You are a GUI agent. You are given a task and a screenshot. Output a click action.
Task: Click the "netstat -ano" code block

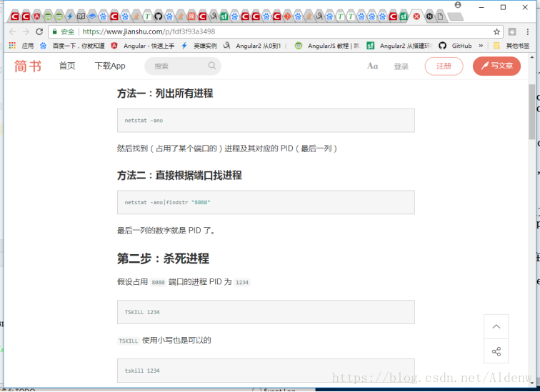(x=266, y=121)
